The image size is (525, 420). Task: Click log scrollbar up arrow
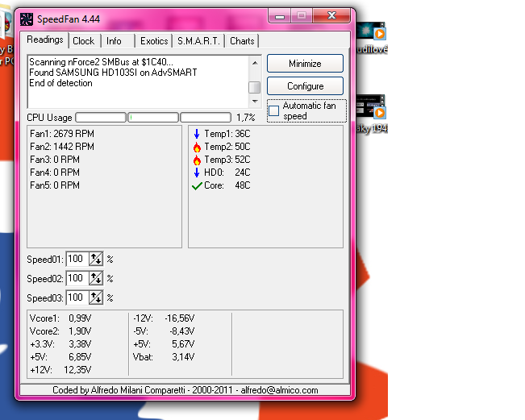(255, 63)
